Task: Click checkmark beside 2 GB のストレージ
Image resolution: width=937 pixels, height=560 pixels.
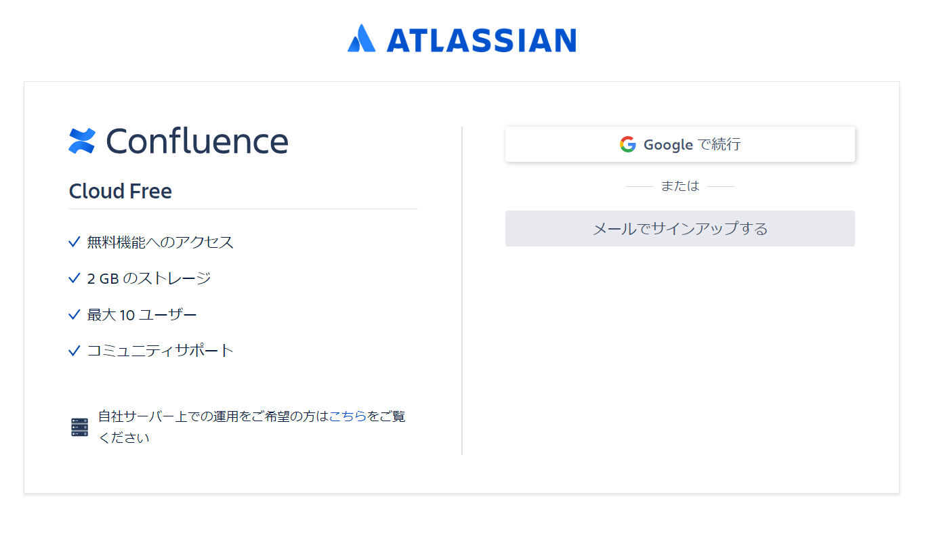Action: point(75,278)
